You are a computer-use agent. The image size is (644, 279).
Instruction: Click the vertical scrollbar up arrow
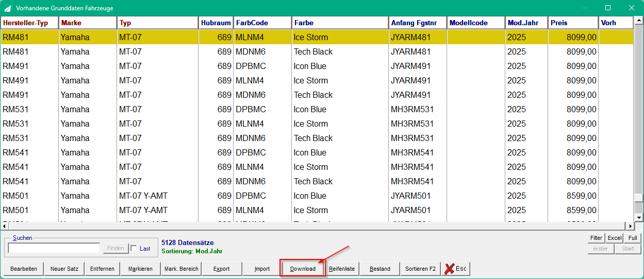(x=639, y=21)
